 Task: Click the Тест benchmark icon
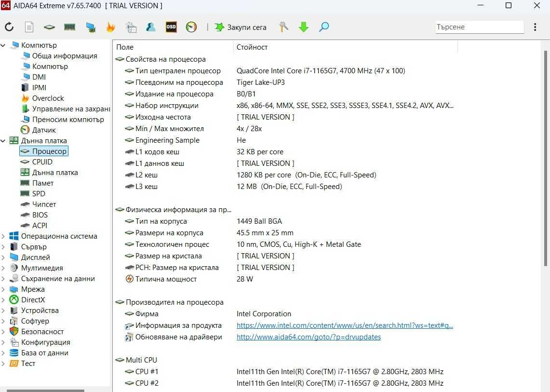point(14,363)
